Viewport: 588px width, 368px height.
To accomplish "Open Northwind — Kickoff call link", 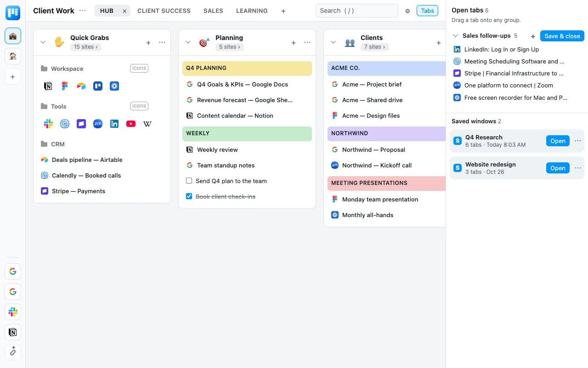I will pos(377,165).
